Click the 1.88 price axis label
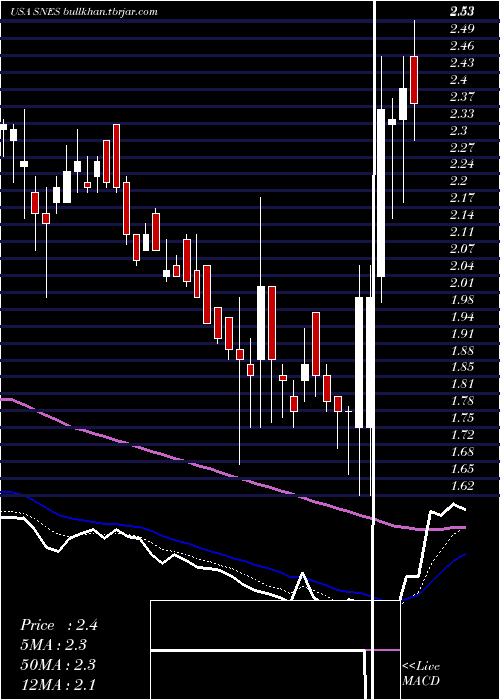 click(462, 351)
